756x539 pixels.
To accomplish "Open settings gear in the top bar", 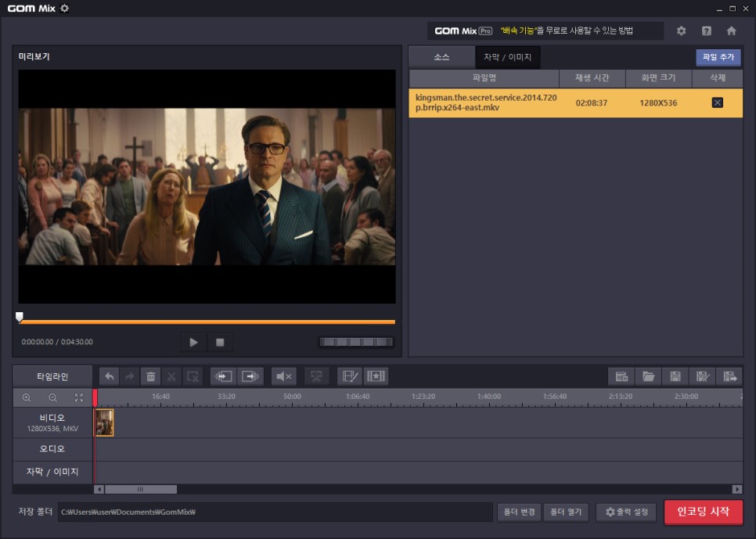I will (682, 31).
